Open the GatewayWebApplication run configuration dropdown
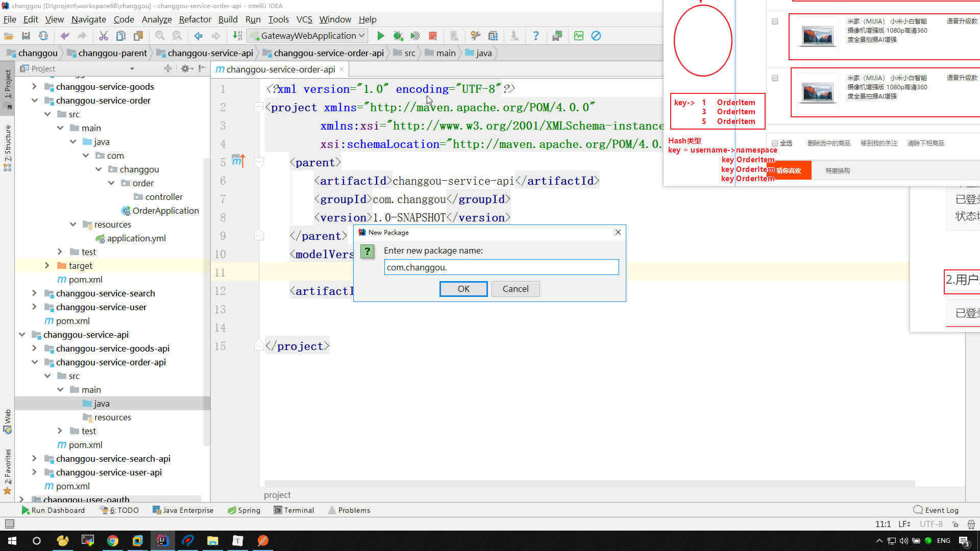This screenshot has height=551, width=980. click(307, 36)
